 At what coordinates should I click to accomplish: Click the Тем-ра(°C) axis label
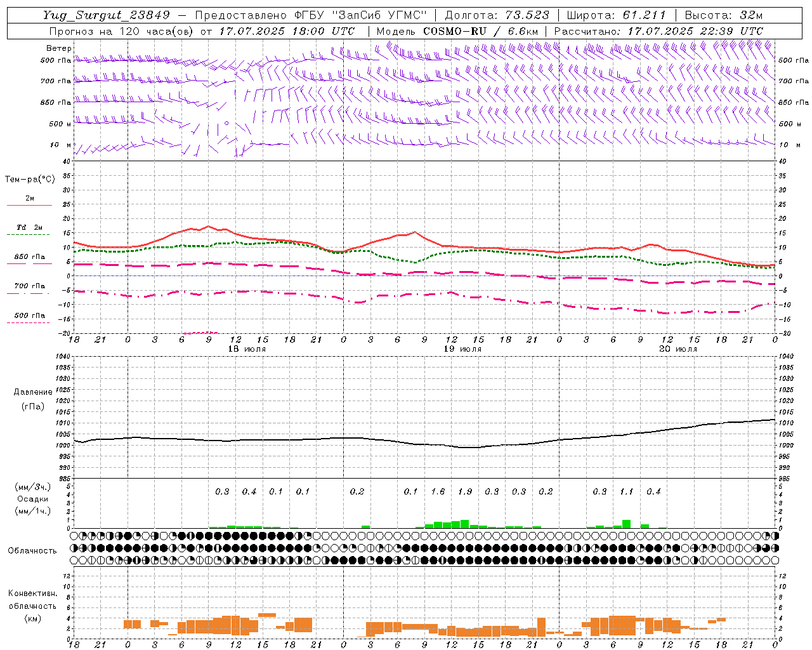(x=30, y=180)
